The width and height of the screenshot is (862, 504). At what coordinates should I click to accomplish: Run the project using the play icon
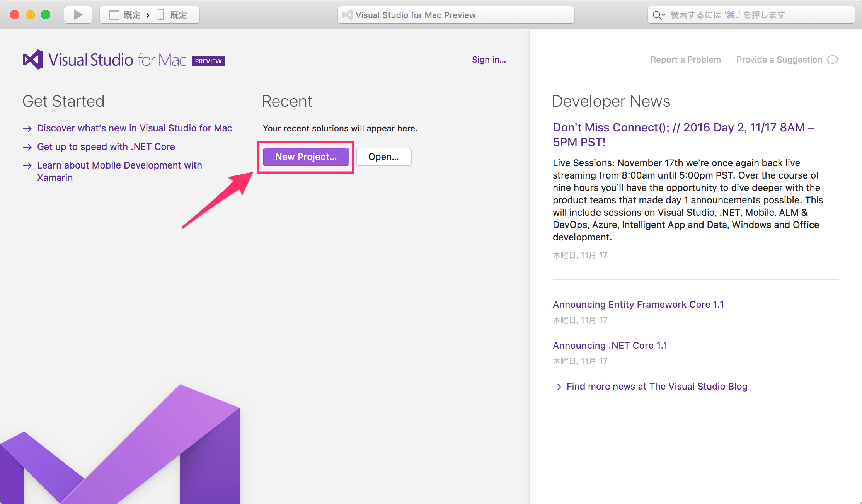77,15
